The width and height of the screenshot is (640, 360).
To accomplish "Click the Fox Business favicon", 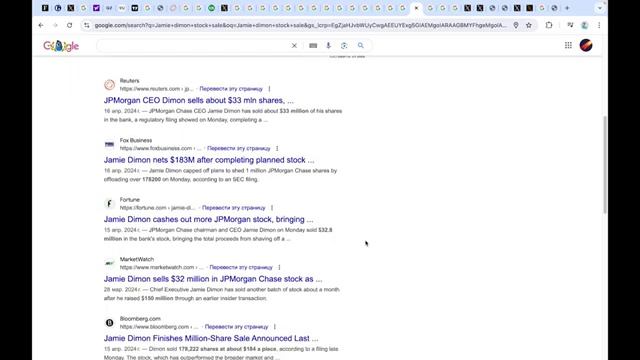I will [109, 144].
